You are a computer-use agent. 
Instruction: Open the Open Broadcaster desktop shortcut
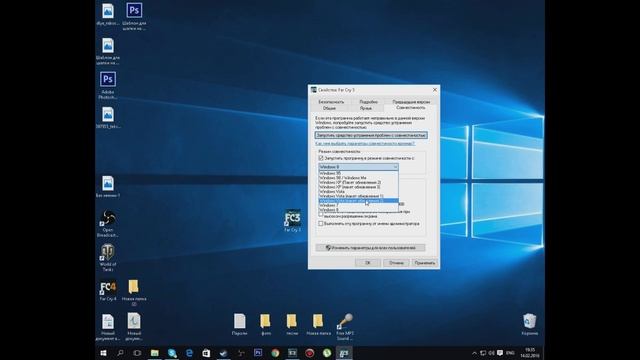108,224
